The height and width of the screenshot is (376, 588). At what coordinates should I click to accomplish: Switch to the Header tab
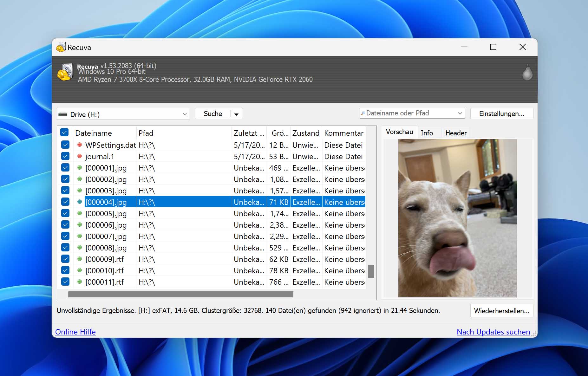click(456, 133)
